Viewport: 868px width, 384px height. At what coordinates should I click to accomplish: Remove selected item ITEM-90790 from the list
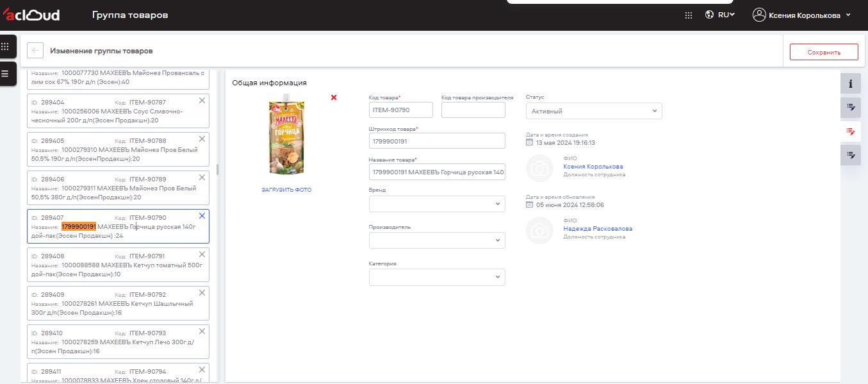(x=202, y=216)
